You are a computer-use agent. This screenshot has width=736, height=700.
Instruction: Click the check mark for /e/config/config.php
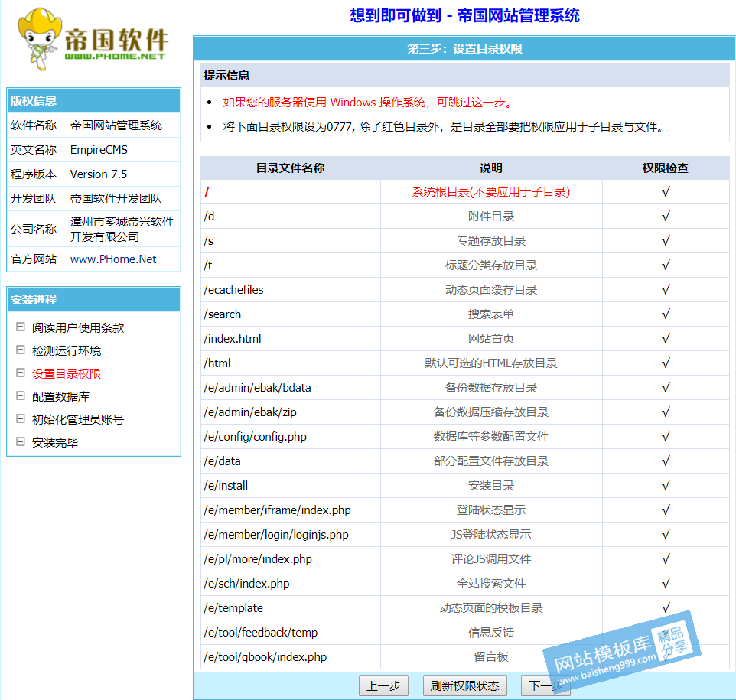click(666, 437)
